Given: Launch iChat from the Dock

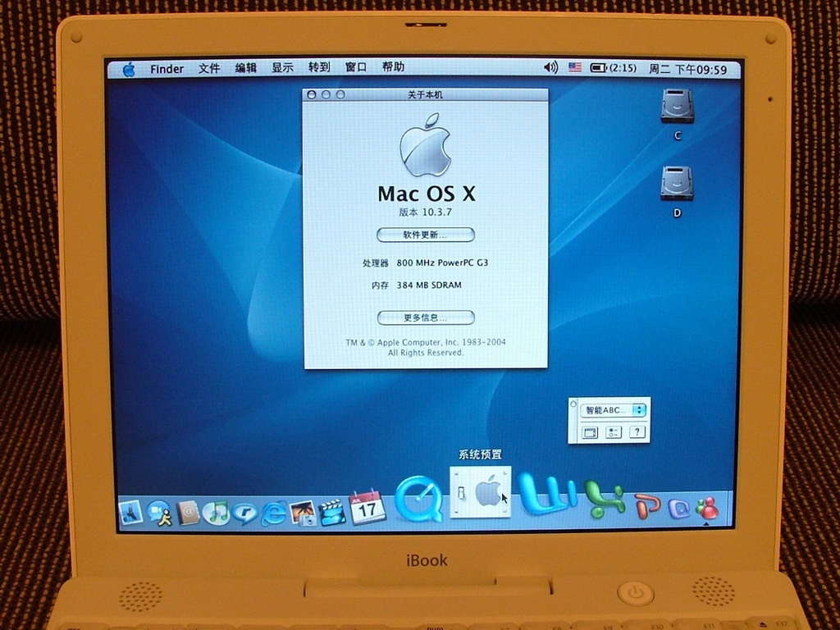Looking at the screenshot, I should (x=160, y=513).
